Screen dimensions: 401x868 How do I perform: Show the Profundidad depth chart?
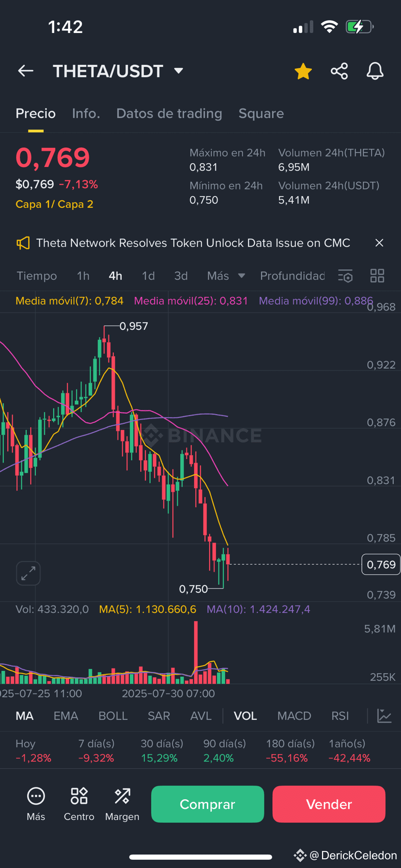tap(293, 276)
